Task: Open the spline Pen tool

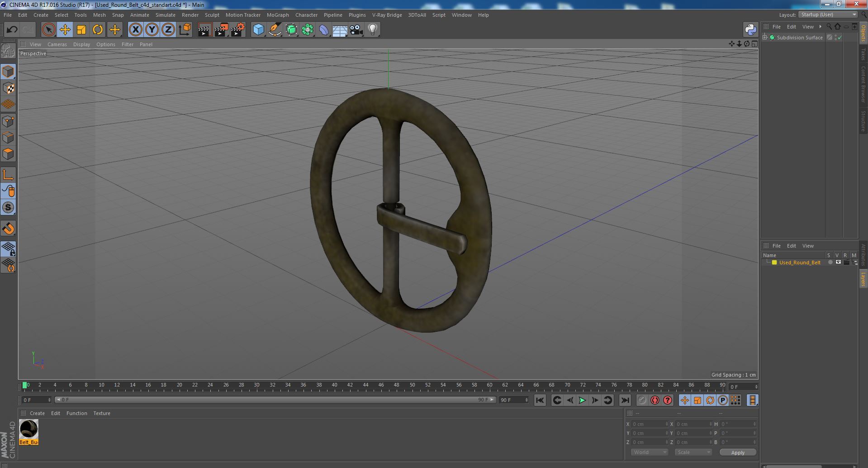Action: point(275,30)
